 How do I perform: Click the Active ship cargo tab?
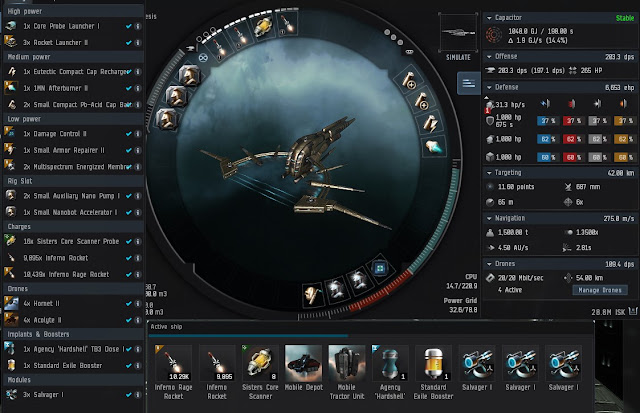[x=166, y=326]
